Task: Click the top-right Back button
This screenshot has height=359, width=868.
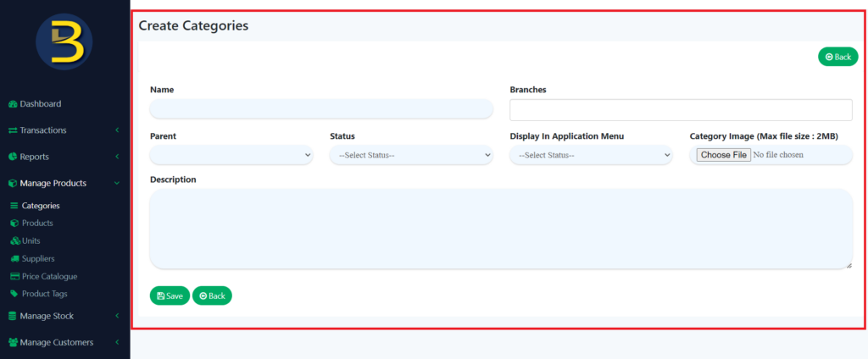Action: coord(837,57)
